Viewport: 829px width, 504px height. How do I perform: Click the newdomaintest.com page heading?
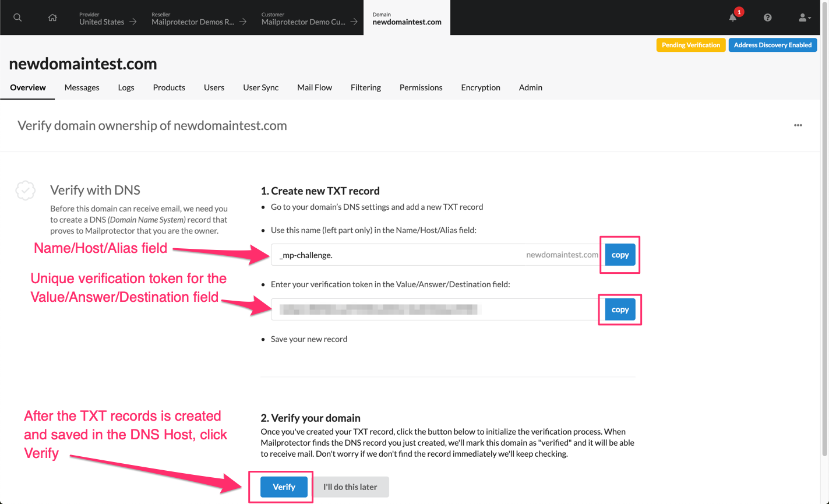[x=83, y=64]
